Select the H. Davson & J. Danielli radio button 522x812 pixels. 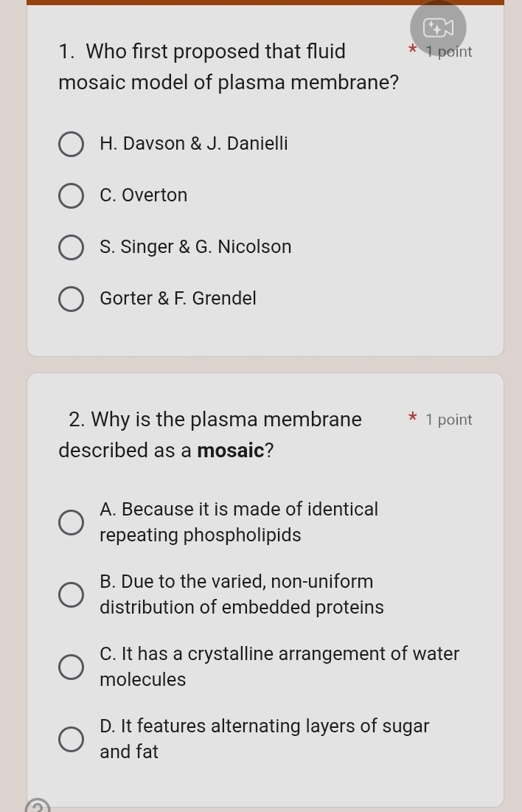[71, 145]
